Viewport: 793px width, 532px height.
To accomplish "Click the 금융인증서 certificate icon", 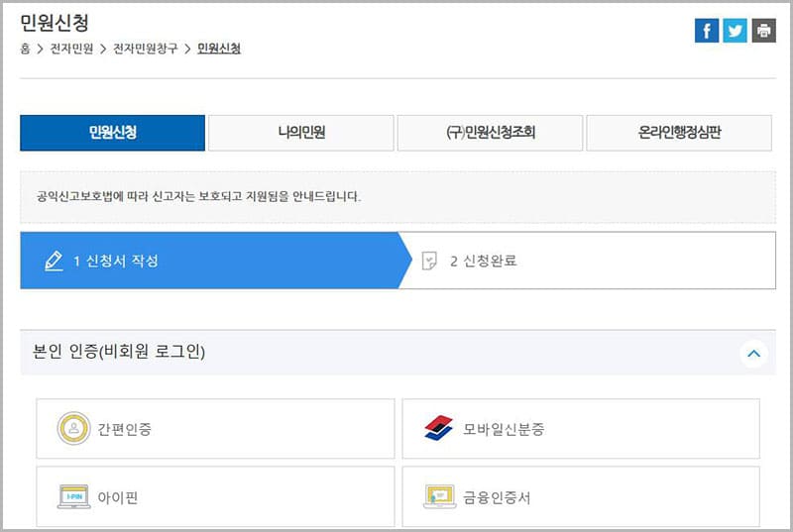I will [x=438, y=496].
